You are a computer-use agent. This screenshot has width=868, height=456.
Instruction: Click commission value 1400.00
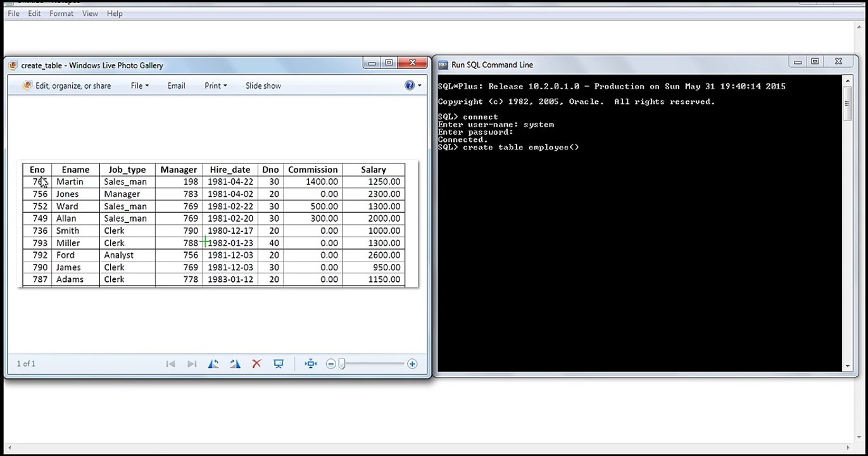pos(322,182)
